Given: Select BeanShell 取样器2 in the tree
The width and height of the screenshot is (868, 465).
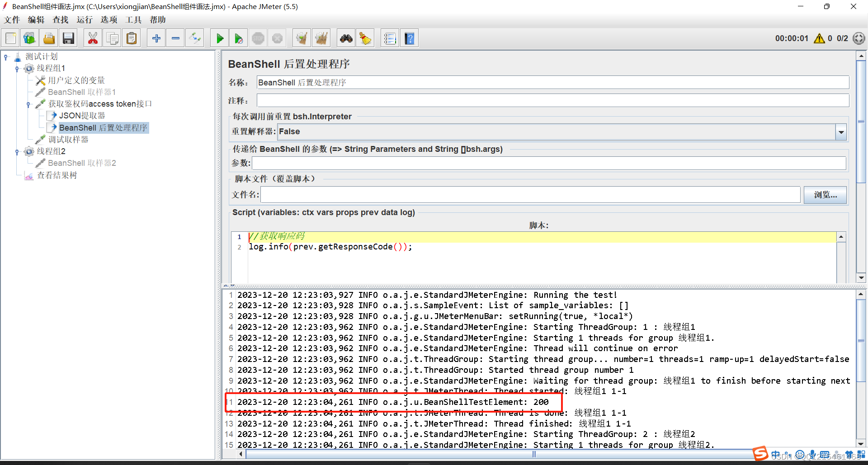Looking at the screenshot, I should click(82, 163).
